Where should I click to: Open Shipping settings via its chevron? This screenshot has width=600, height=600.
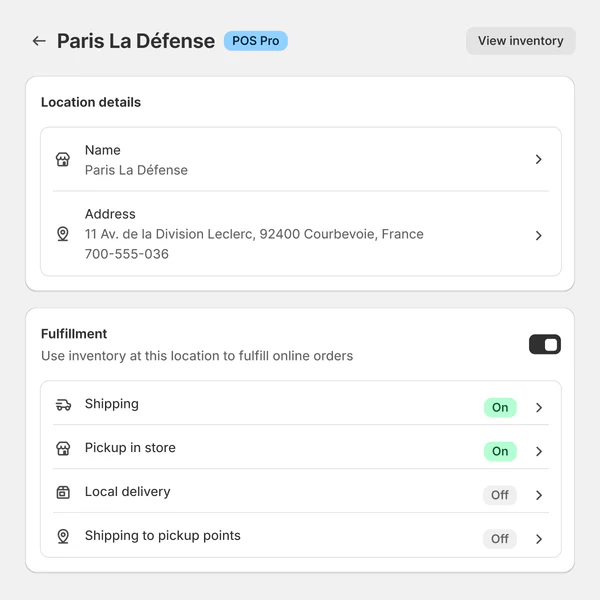538,407
